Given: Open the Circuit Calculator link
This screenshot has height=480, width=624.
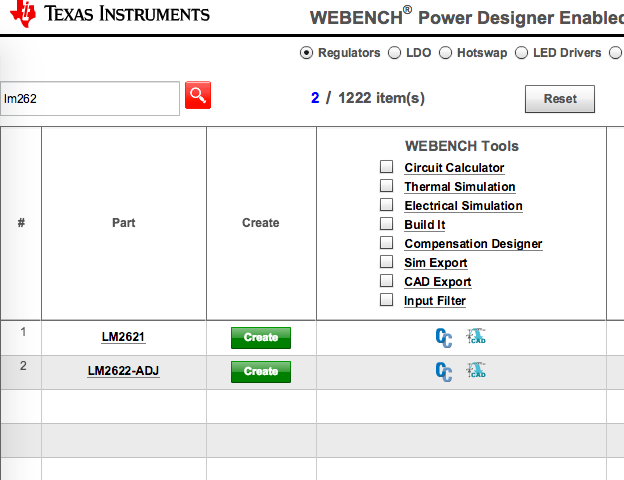Looking at the screenshot, I should coord(454,168).
